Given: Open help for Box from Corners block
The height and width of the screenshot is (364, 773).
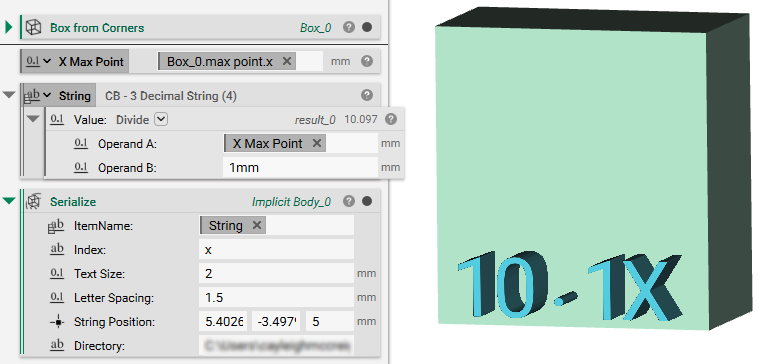Looking at the screenshot, I should [349, 28].
